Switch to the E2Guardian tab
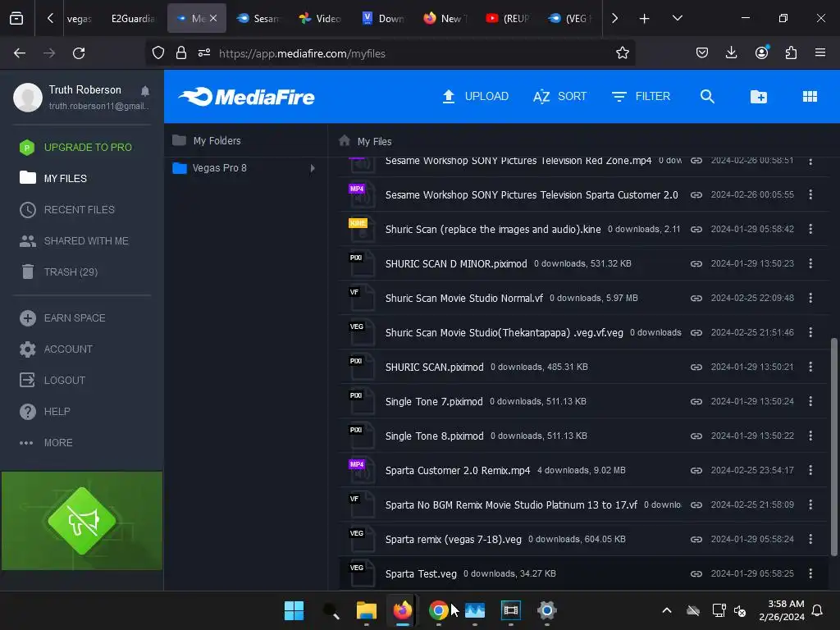 point(132,18)
